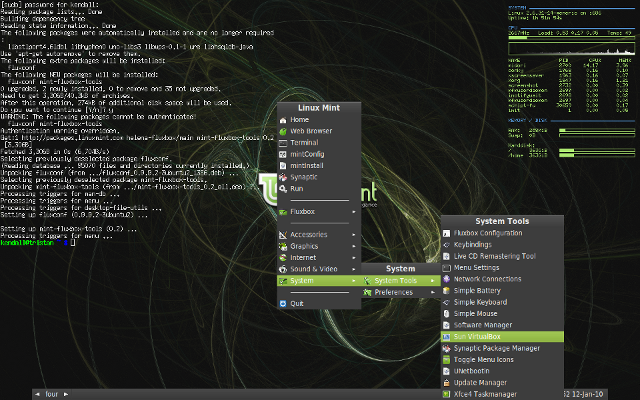Click the Graphics category icon
The height and width of the screenshot is (400, 640).
(283, 246)
